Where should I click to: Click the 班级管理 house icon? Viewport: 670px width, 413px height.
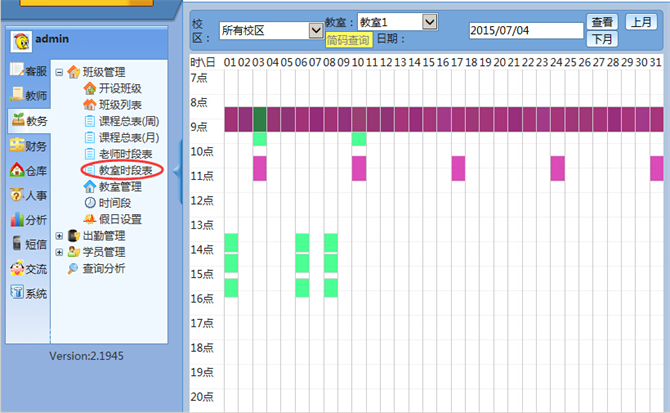pyautogui.click(x=73, y=72)
